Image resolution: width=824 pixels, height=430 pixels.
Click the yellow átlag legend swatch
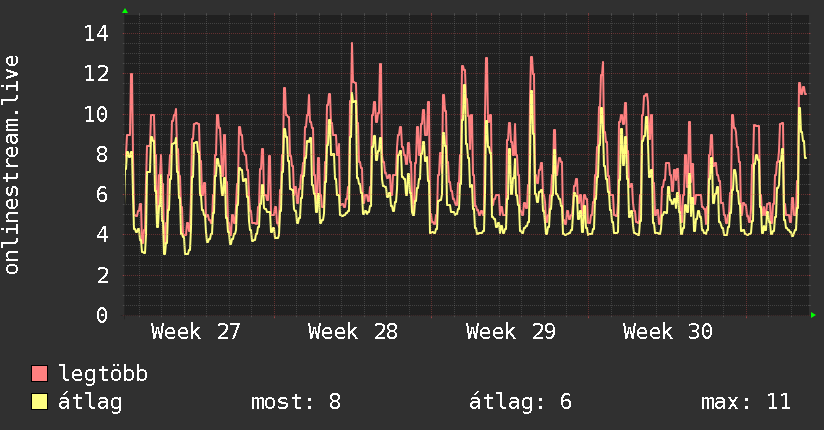tap(39, 401)
